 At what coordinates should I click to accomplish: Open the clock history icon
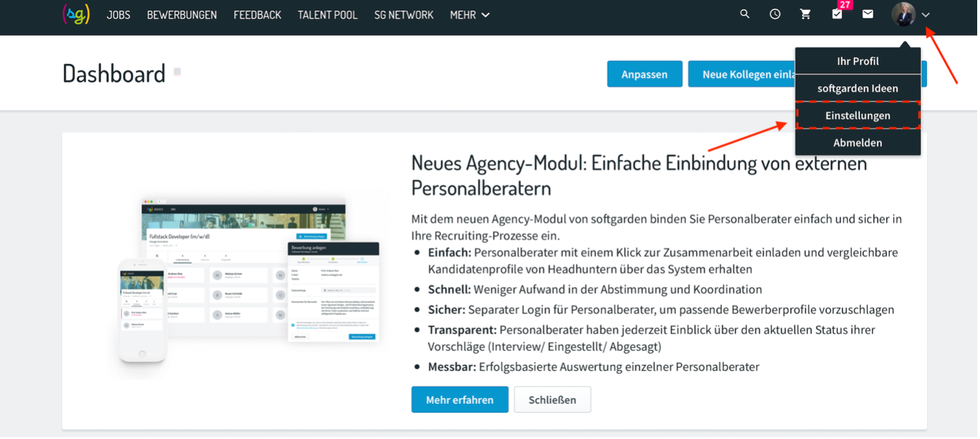(776, 14)
